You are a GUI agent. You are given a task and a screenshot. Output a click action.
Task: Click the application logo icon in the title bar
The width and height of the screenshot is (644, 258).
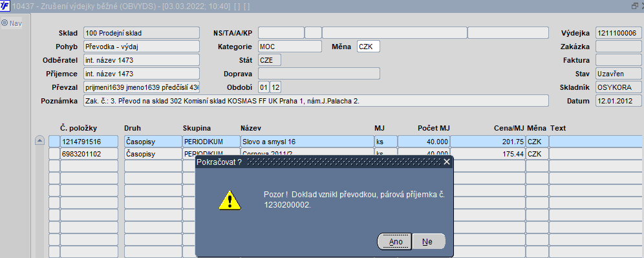pyautogui.click(x=5, y=6)
